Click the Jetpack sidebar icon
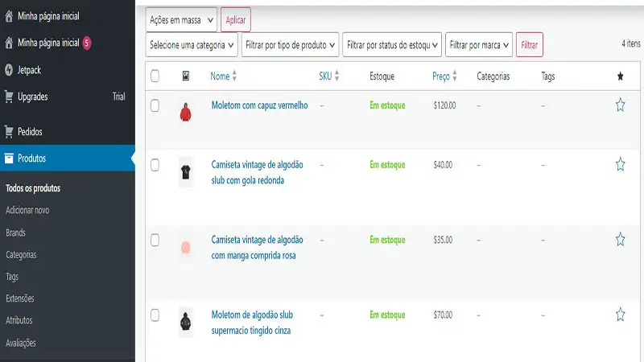Screen dimensions: 644x362 (9, 70)
